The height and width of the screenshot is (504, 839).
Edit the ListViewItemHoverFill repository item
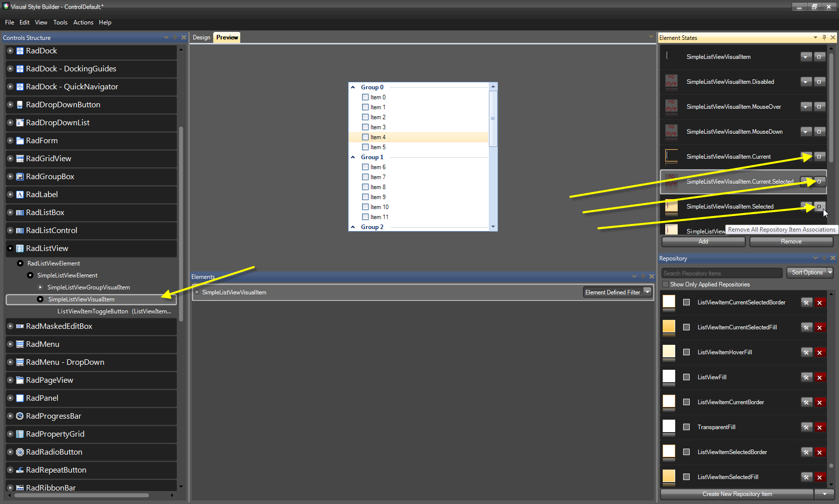coord(807,352)
